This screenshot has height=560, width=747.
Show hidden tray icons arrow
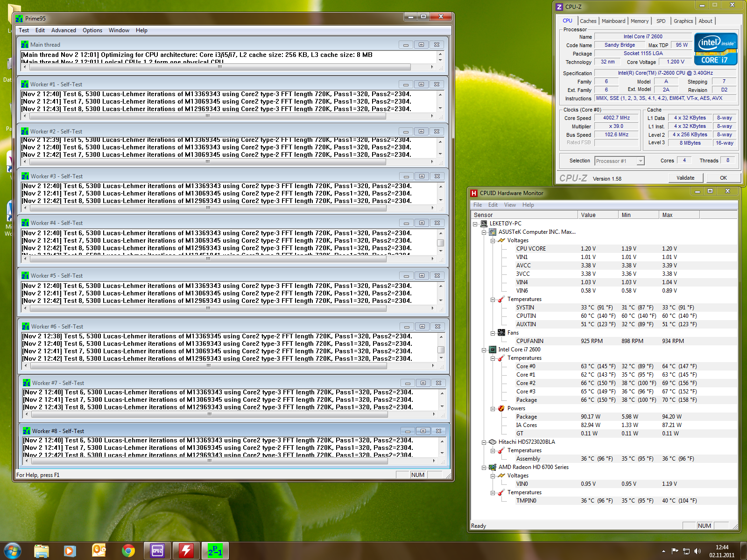663,551
